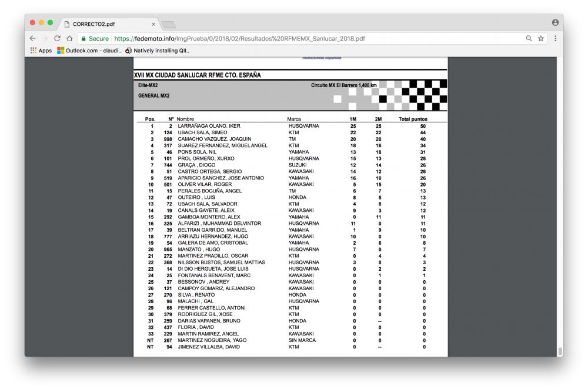This screenshot has width=588, height=392.
Task: Select rider name 'CANALS GAYETE, ALEIX'
Action: tap(206, 210)
